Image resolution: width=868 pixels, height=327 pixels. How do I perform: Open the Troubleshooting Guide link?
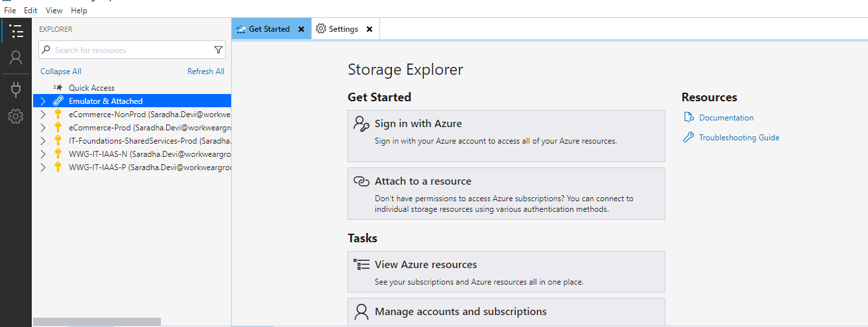coord(739,138)
